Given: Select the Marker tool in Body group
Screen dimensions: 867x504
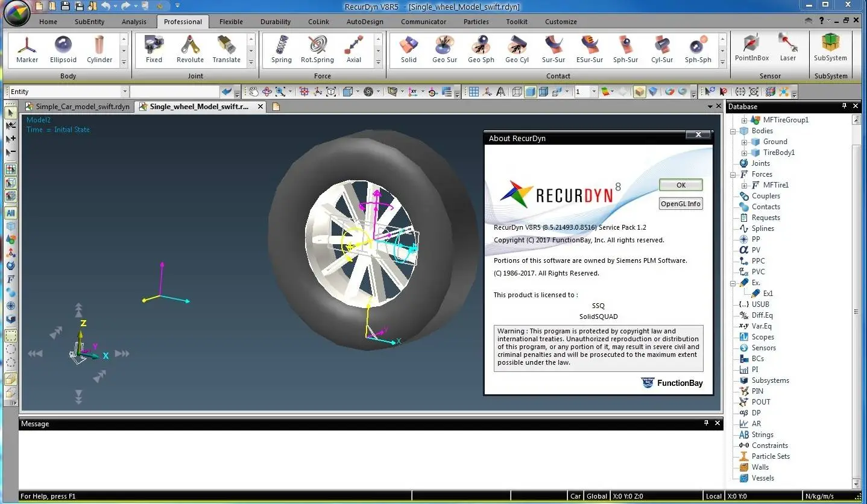Looking at the screenshot, I should click(27, 49).
